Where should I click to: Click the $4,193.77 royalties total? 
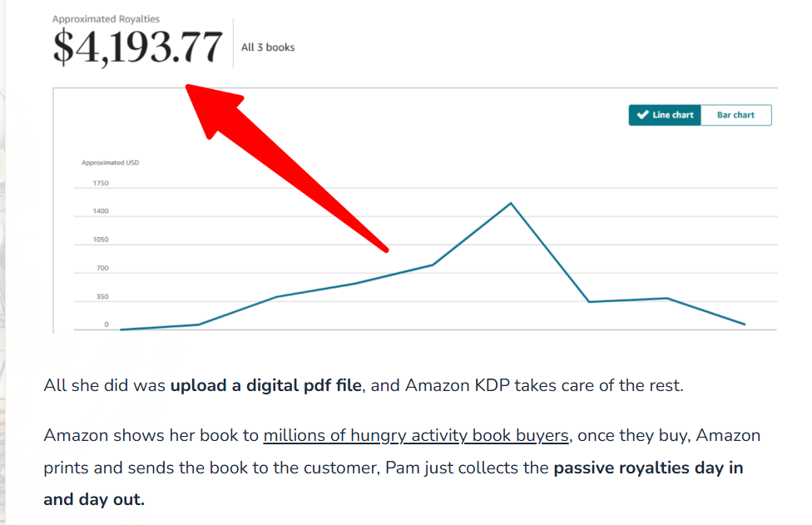coord(138,47)
